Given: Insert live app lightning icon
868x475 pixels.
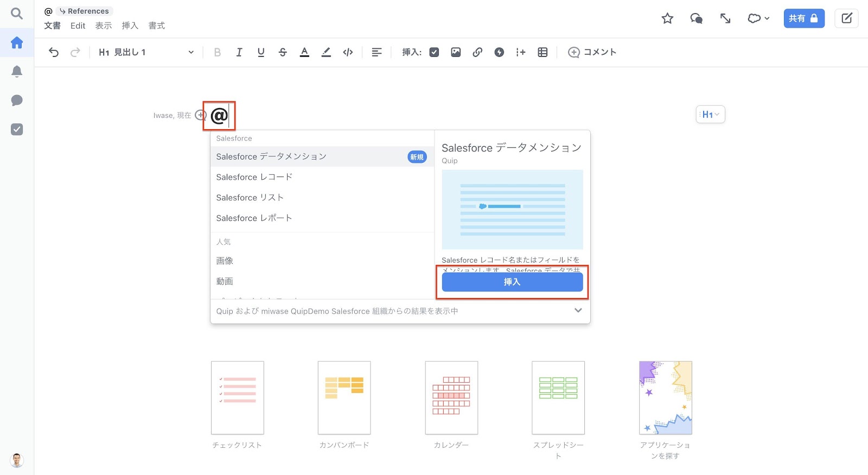Looking at the screenshot, I should tap(499, 52).
